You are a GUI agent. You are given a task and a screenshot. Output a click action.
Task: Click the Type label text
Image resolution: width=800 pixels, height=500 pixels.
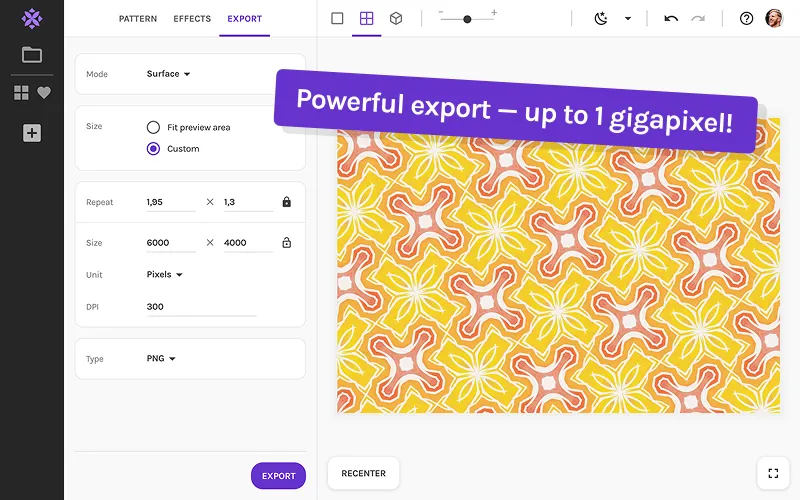pos(95,359)
